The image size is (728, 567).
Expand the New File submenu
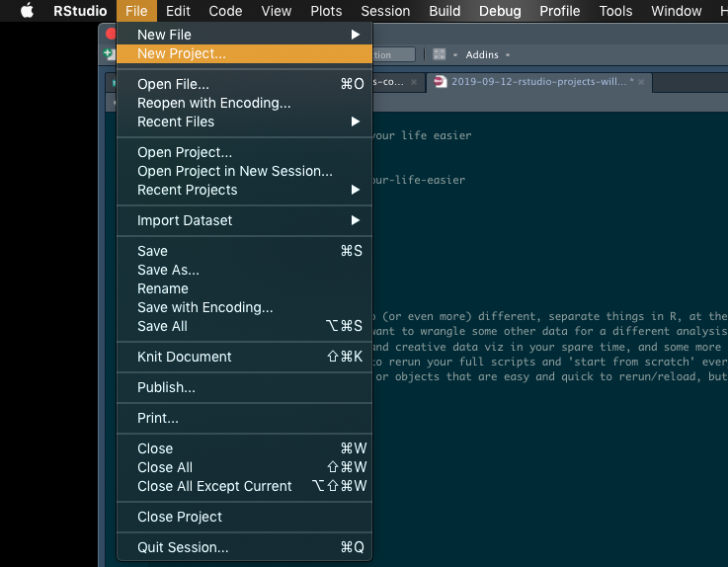tap(244, 35)
